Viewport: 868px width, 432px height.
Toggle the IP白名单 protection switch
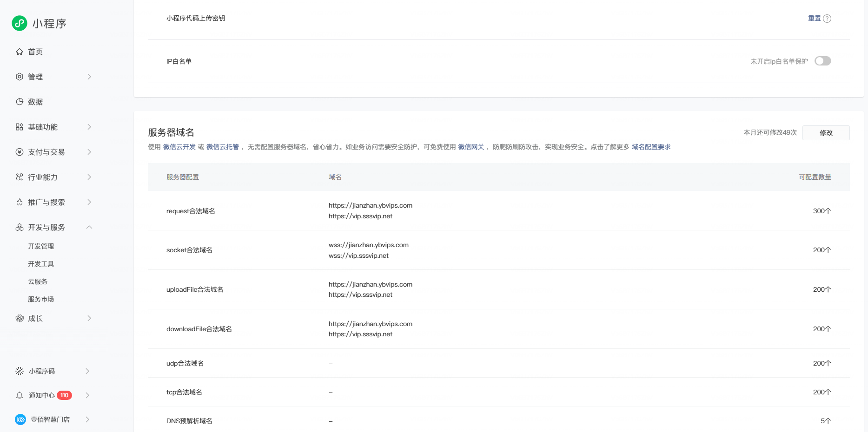pos(823,61)
